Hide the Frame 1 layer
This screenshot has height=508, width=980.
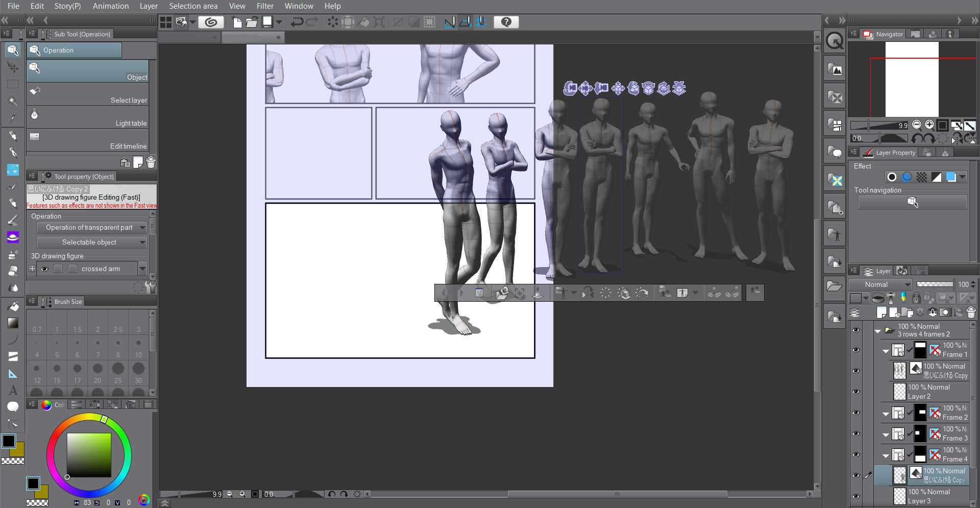pyautogui.click(x=856, y=350)
